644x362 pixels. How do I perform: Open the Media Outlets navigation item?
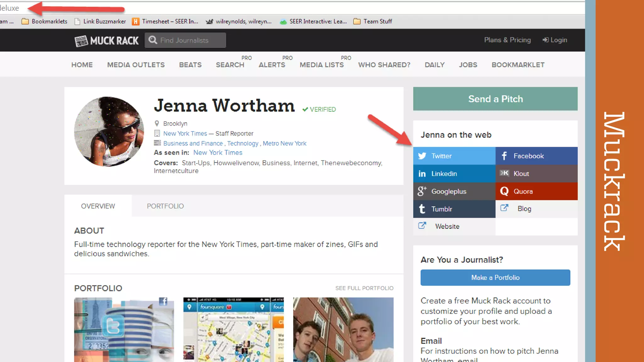tap(136, 65)
